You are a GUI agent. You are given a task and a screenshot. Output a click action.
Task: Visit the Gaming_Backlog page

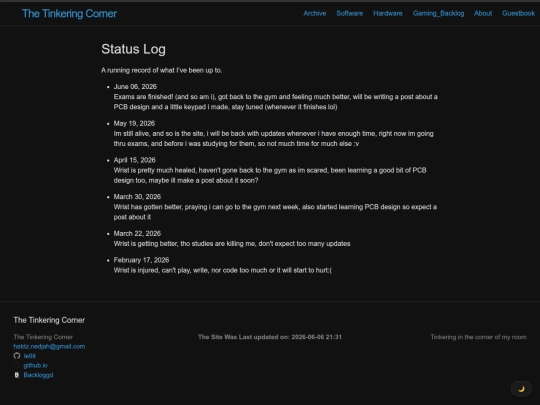click(438, 13)
